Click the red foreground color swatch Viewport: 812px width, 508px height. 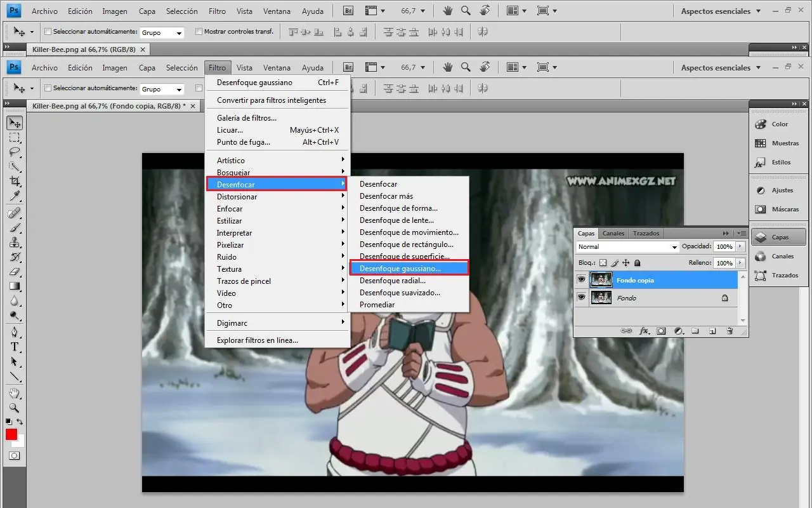click(x=11, y=434)
